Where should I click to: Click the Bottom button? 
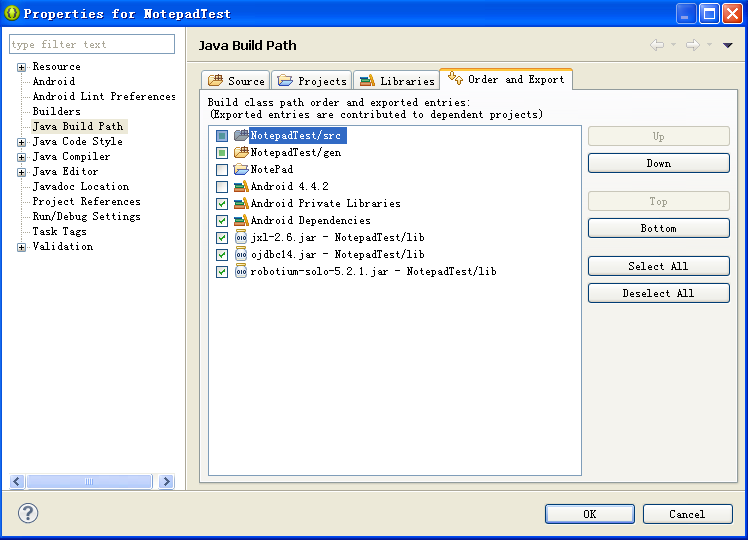point(658,228)
